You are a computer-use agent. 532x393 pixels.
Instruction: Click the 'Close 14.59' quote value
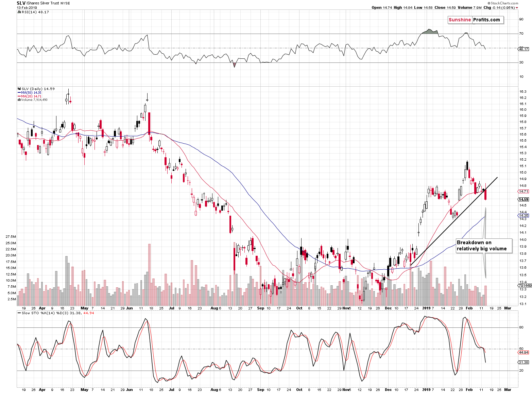coord(445,7)
